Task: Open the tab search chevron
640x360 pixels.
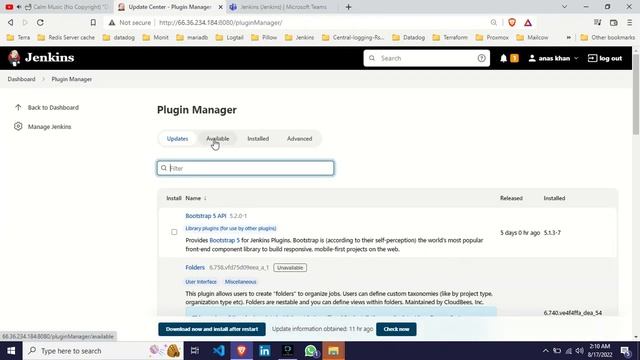Action: (x=564, y=7)
